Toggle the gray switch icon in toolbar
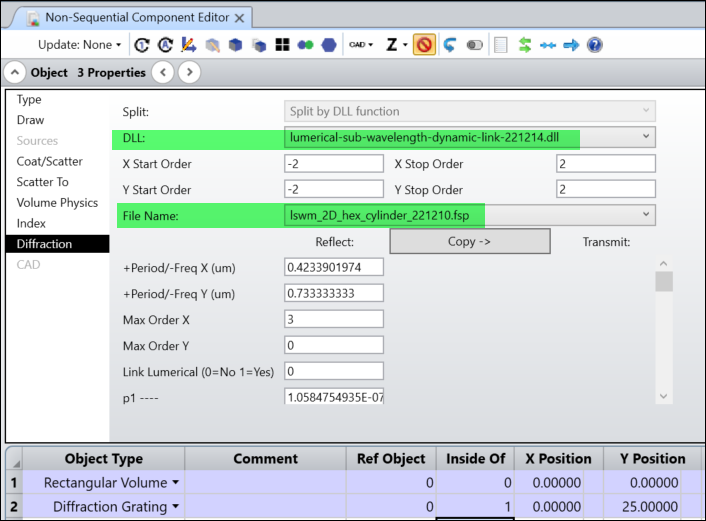Image resolution: width=706 pixels, height=521 pixels. coord(475,45)
